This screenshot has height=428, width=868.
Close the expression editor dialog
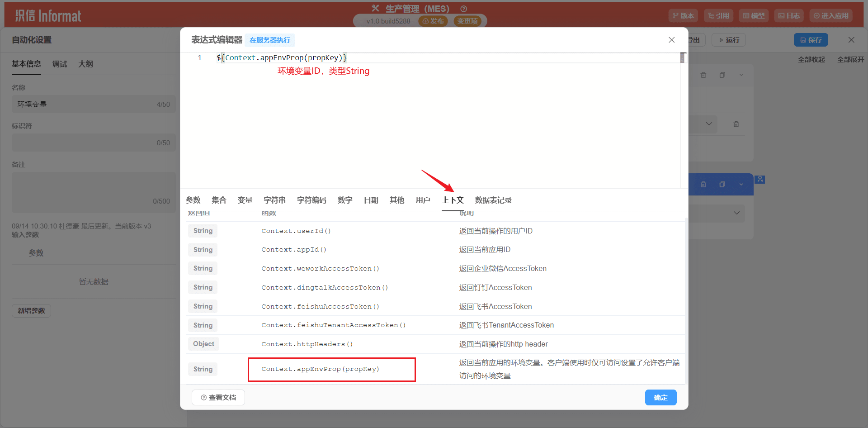pyautogui.click(x=671, y=40)
